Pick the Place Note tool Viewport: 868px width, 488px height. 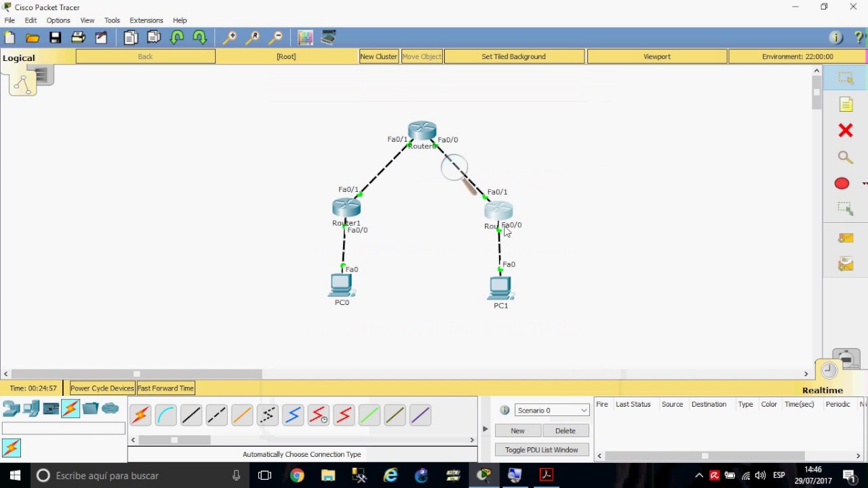tap(845, 104)
